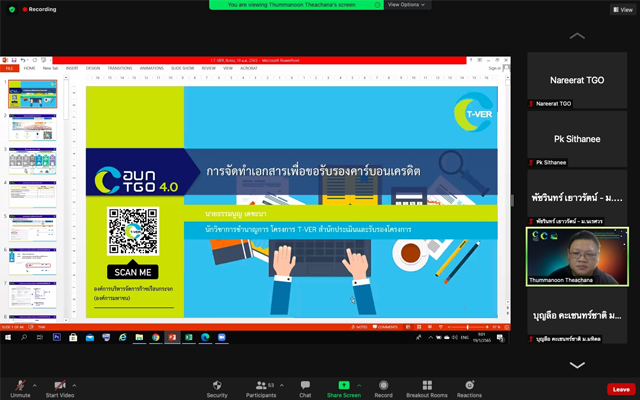Adjust the PowerPoint zoom slider
This screenshot has height=400, width=640.
coord(468,327)
